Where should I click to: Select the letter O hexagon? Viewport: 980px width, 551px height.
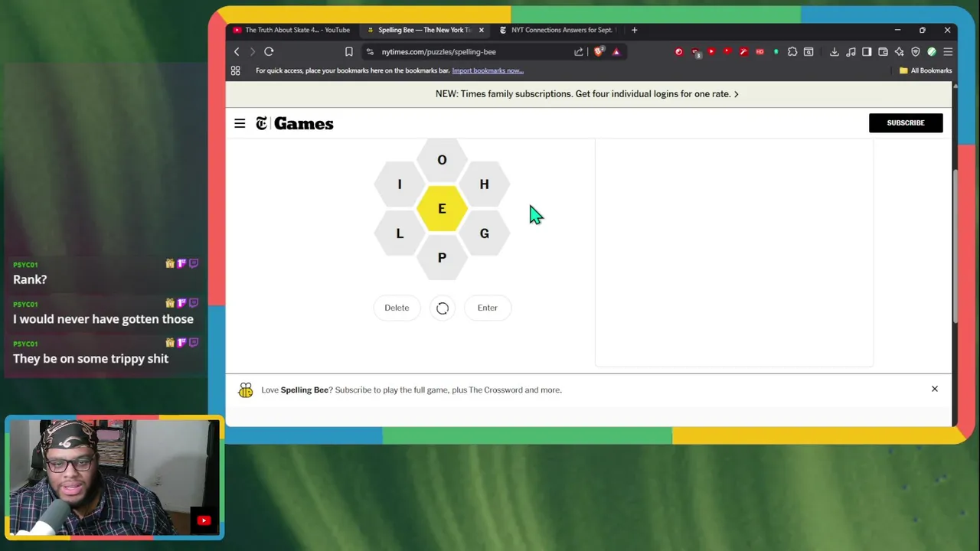(x=442, y=159)
